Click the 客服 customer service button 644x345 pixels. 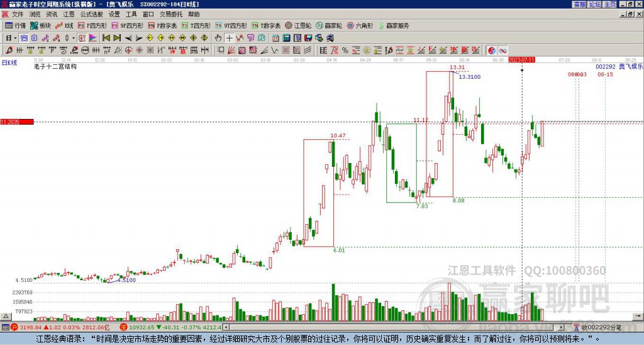coord(580,4)
